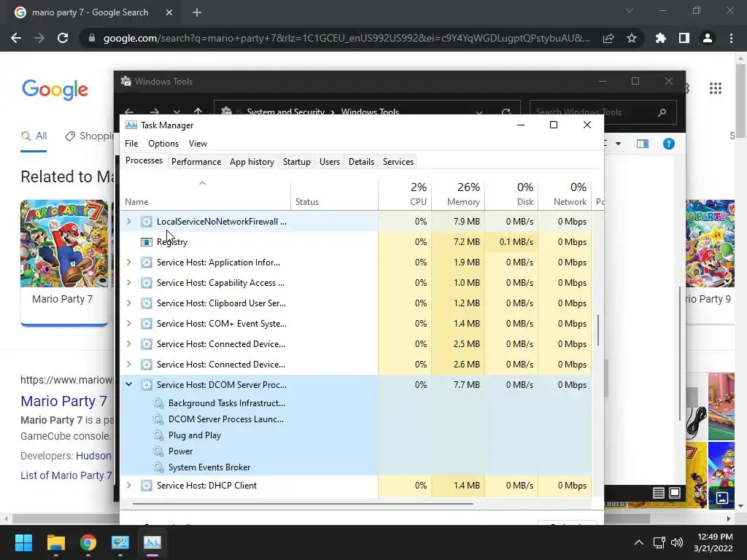Open the View menu in Task Manager

coord(198,144)
